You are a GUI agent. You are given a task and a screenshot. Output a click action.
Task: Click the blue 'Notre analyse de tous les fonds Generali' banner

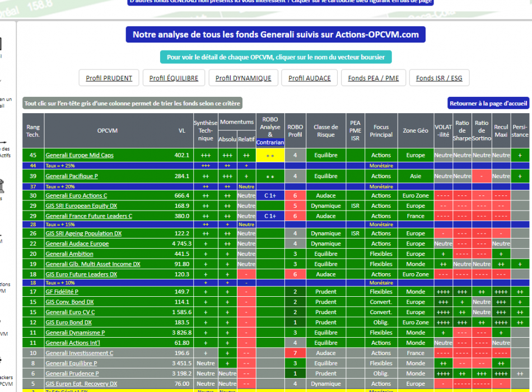coord(276,35)
